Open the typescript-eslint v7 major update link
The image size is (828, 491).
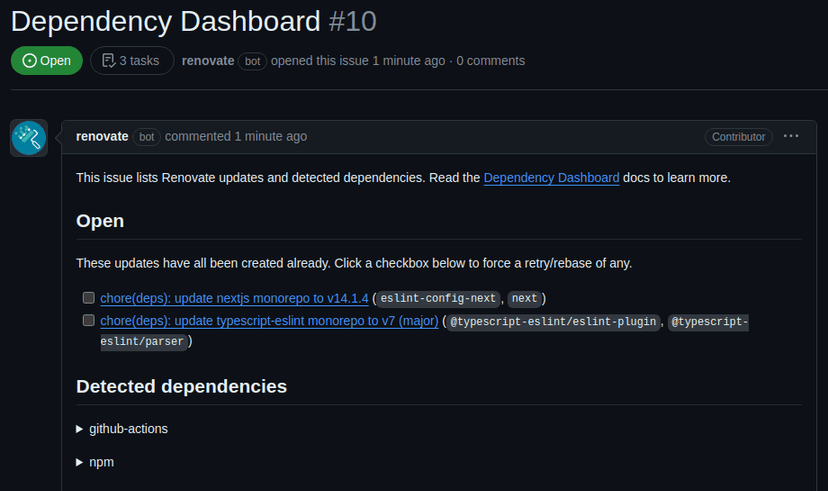(269, 321)
